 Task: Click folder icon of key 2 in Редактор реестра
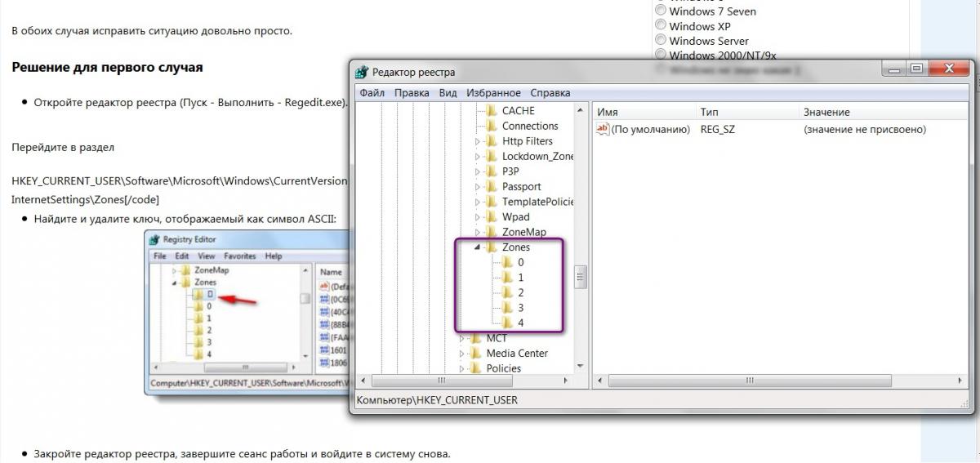(x=506, y=292)
